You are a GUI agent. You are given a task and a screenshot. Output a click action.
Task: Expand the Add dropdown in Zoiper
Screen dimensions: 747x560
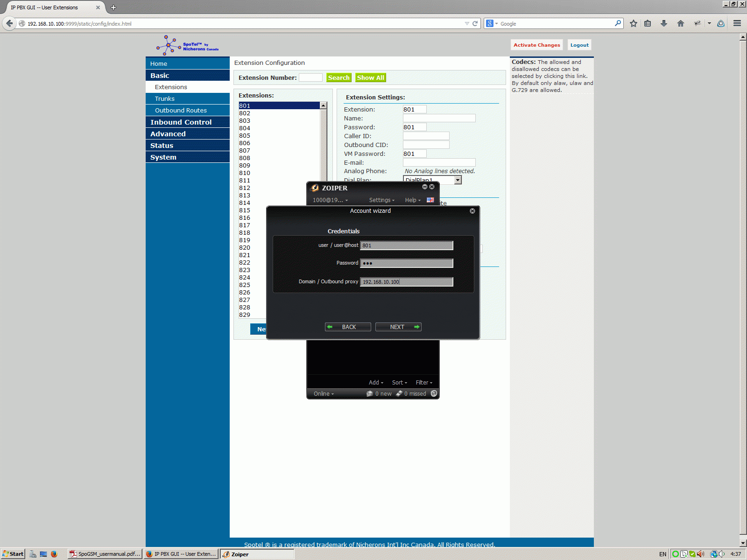coord(376,383)
